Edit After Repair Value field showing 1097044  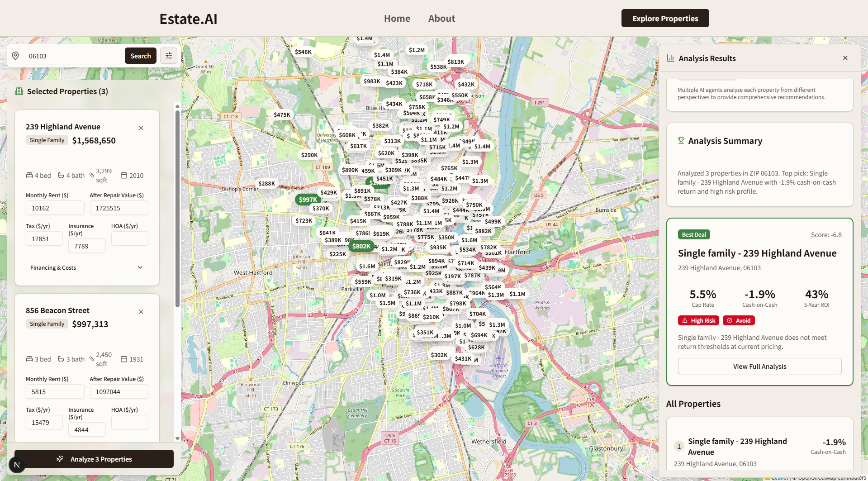119,392
